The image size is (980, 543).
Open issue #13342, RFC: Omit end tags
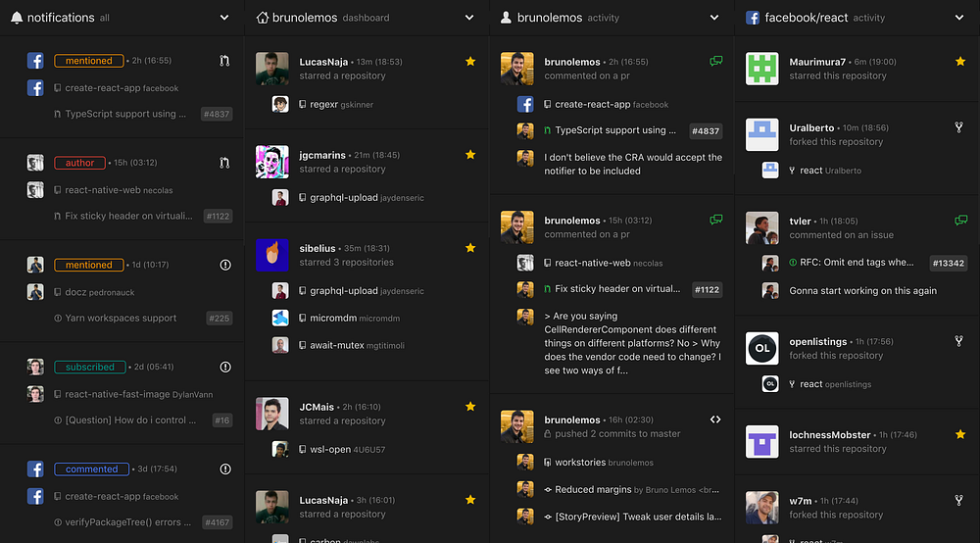pos(857,263)
